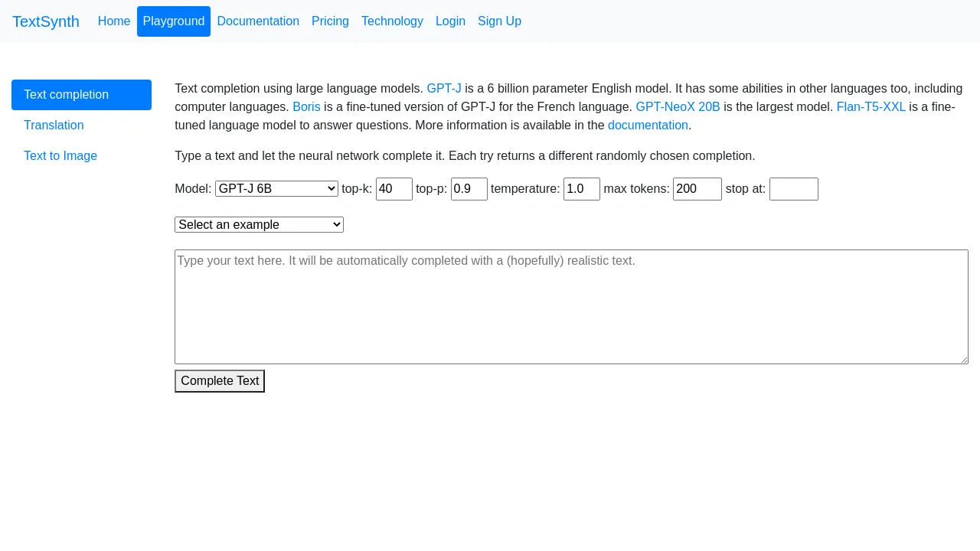
Task: Select the Playground nav item
Action: point(174,21)
